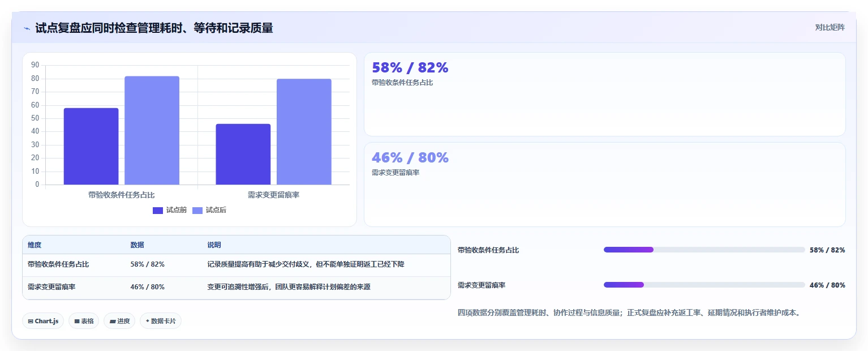Click the 数据卡片 tag chip
This screenshot has width=868, height=351.
[x=161, y=321]
